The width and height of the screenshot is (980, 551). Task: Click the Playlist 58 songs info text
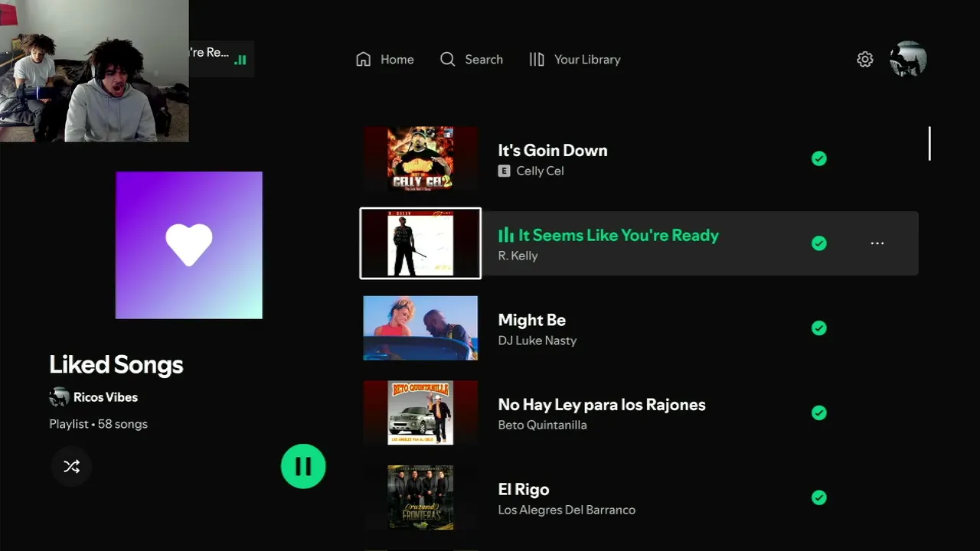[99, 424]
